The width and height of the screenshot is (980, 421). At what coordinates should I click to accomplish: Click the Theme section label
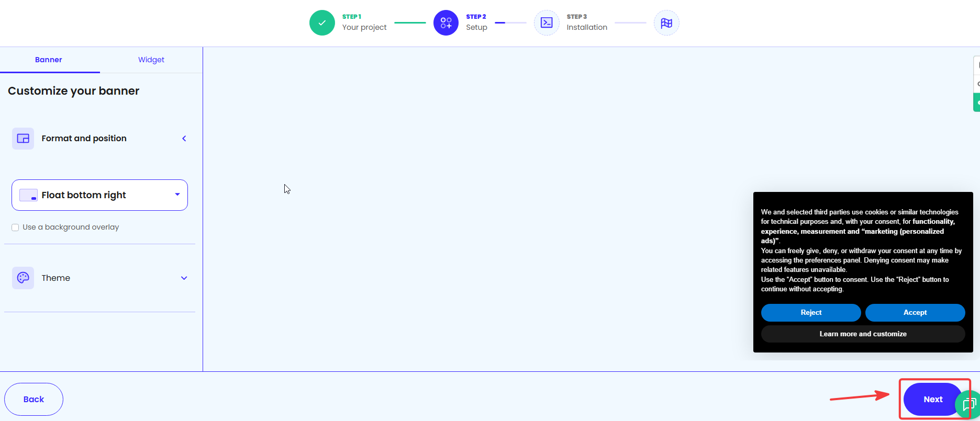click(56, 278)
